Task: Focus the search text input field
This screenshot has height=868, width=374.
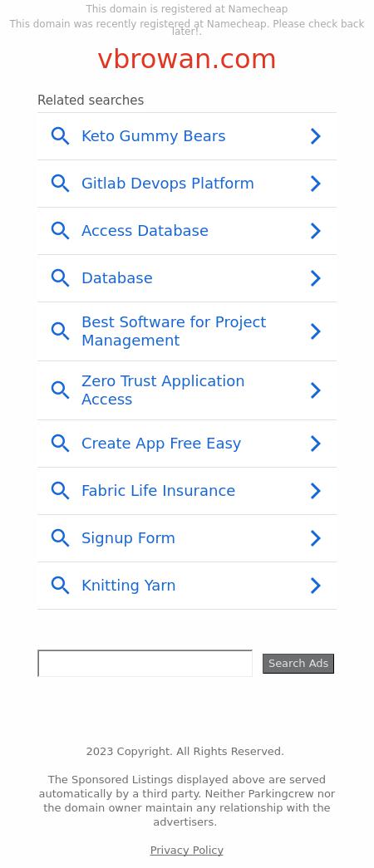Action: click(145, 663)
